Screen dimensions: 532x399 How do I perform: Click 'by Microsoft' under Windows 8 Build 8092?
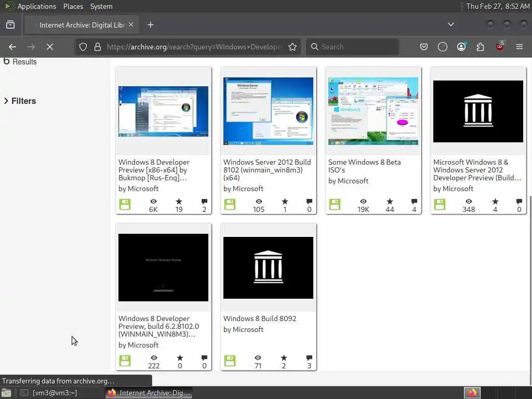pyautogui.click(x=243, y=329)
